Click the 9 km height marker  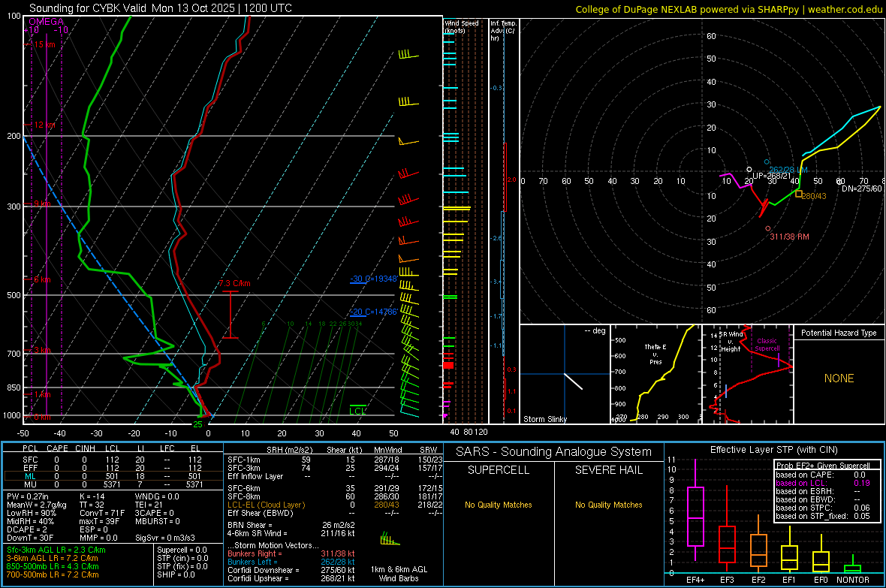pyautogui.click(x=42, y=203)
